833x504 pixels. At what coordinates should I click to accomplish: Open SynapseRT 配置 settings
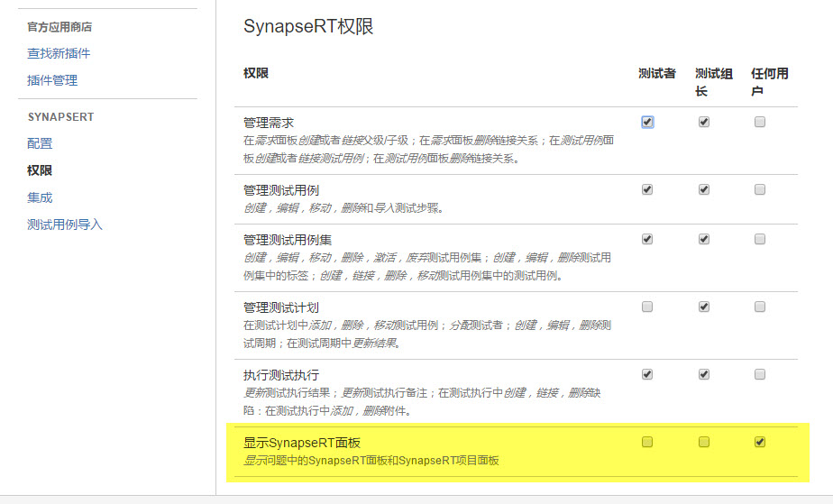(x=40, y=143)
